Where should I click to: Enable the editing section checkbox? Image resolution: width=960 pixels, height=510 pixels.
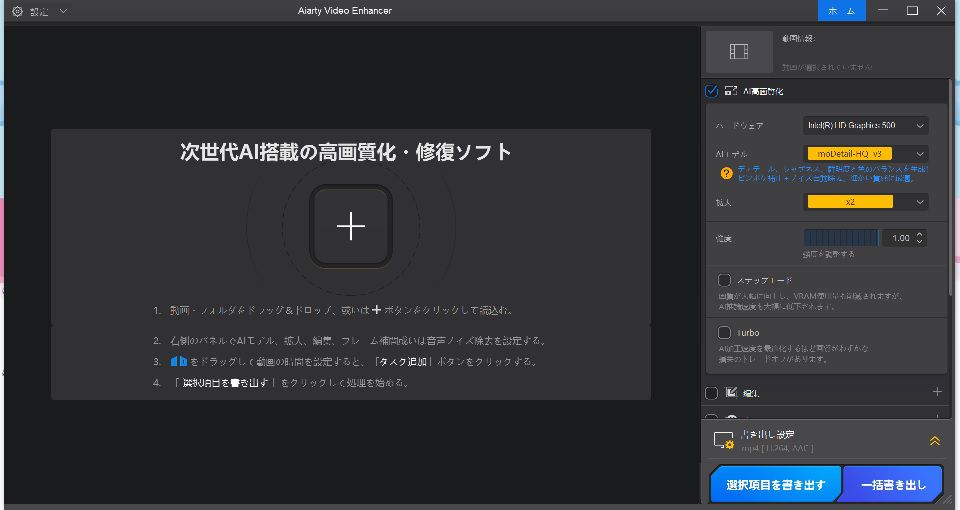pyautogui.click(x=711, y=393)
